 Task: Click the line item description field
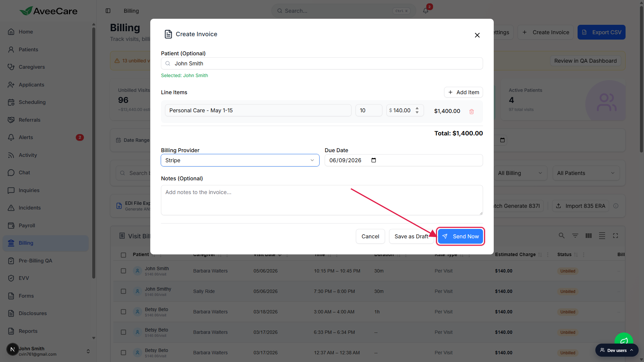pos(258,110)
